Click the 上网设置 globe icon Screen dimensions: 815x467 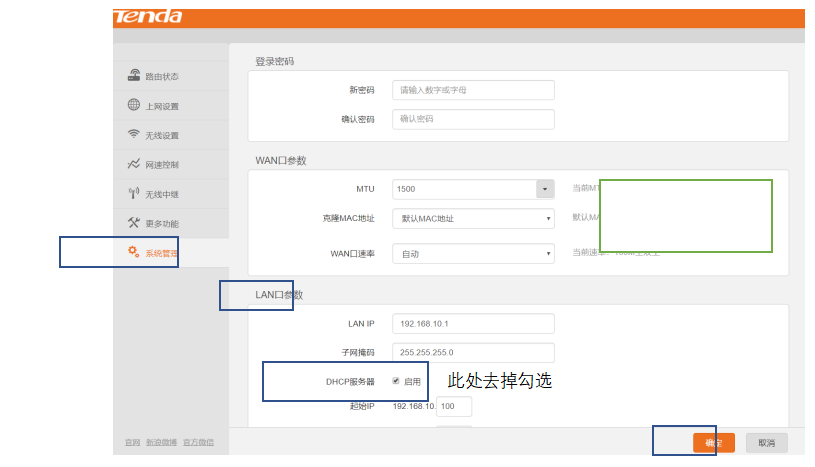tap(133, 106)
